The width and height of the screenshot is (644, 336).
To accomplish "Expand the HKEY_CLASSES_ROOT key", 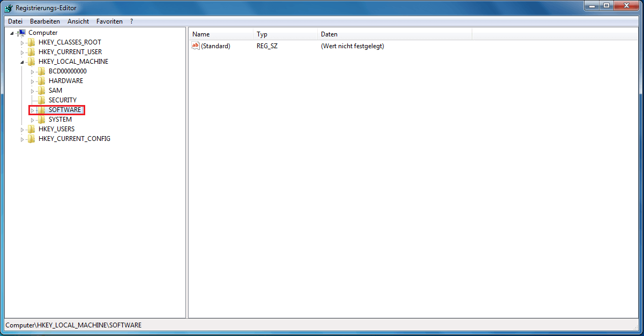I will pos(23,43).
